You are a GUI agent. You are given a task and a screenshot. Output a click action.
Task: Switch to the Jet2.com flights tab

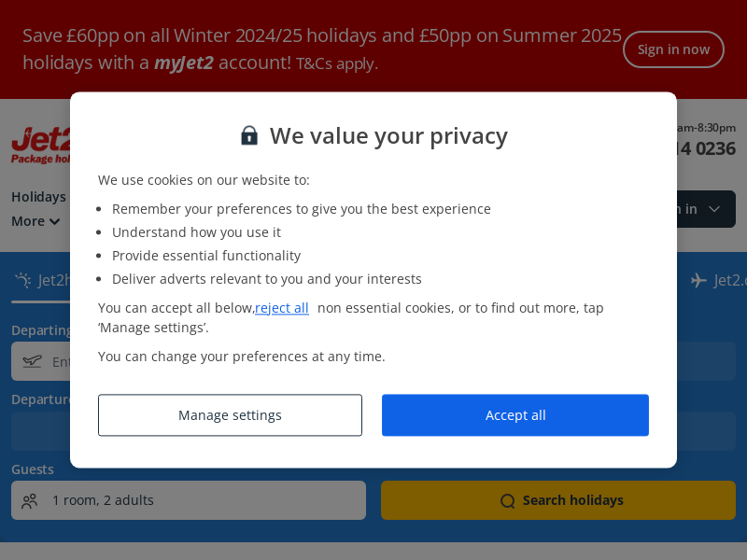718,280
